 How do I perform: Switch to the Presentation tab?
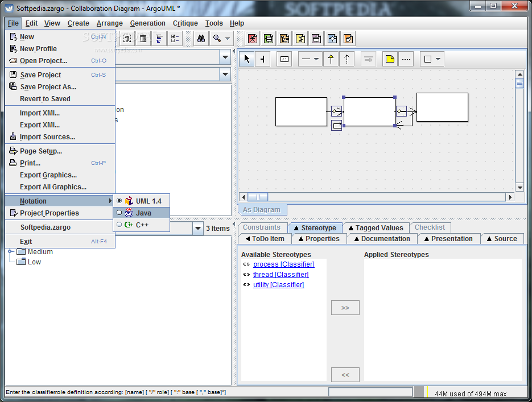pyautogui.click(x=448, y=239)
